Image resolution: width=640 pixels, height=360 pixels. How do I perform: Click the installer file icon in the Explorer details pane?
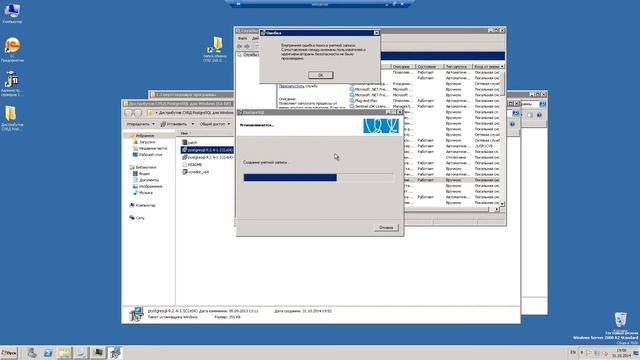[x=136, y=314]
